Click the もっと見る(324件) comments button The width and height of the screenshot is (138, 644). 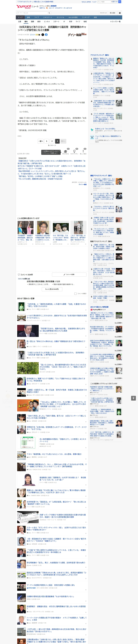[52, 289]
